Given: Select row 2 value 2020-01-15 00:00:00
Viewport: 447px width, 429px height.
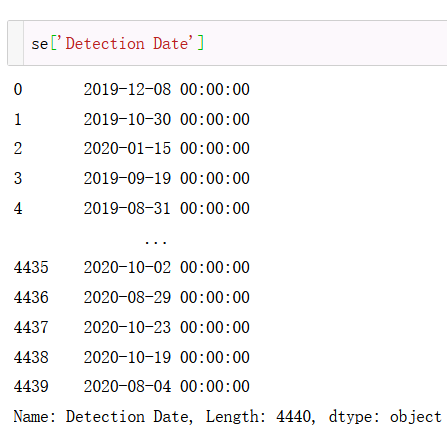Looking at the screenshot, I should click(167, 149).
